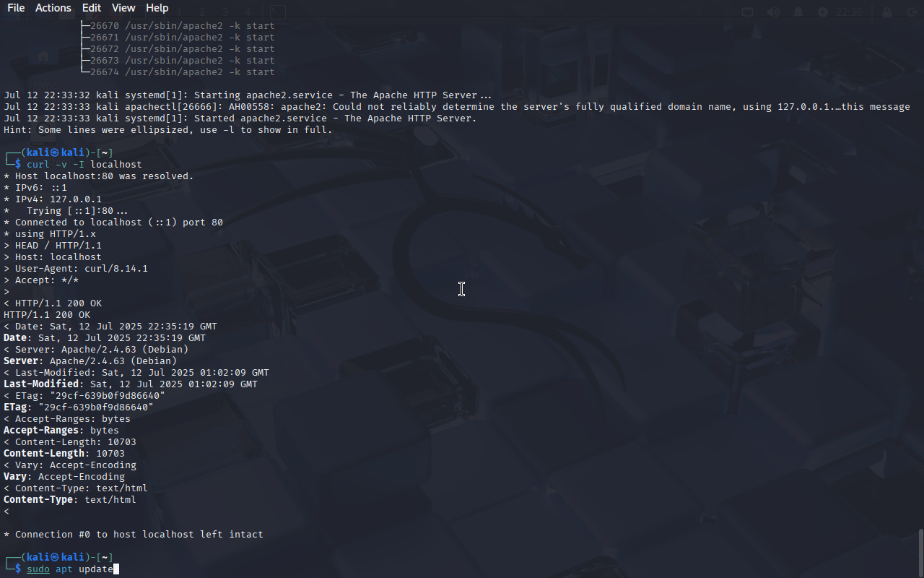Click the faint terminal launcher icon in panel
Screen dimensions: 924x578
[277, 12]
